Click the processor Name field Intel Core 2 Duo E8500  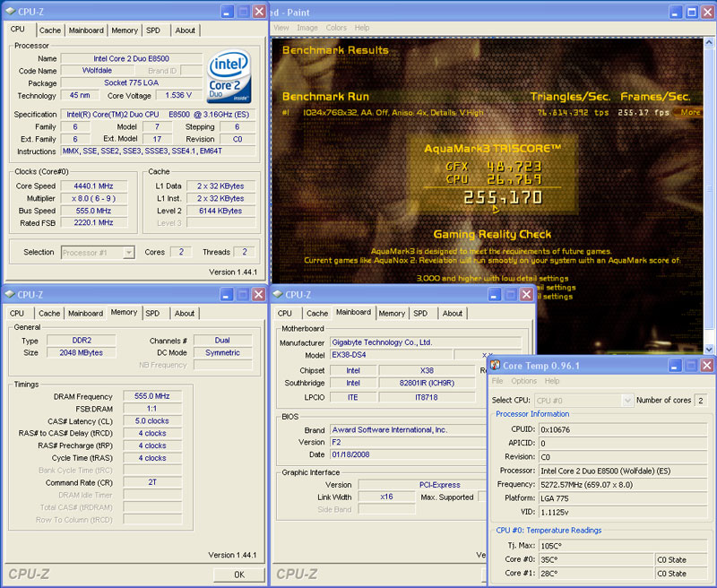[131, 58]
